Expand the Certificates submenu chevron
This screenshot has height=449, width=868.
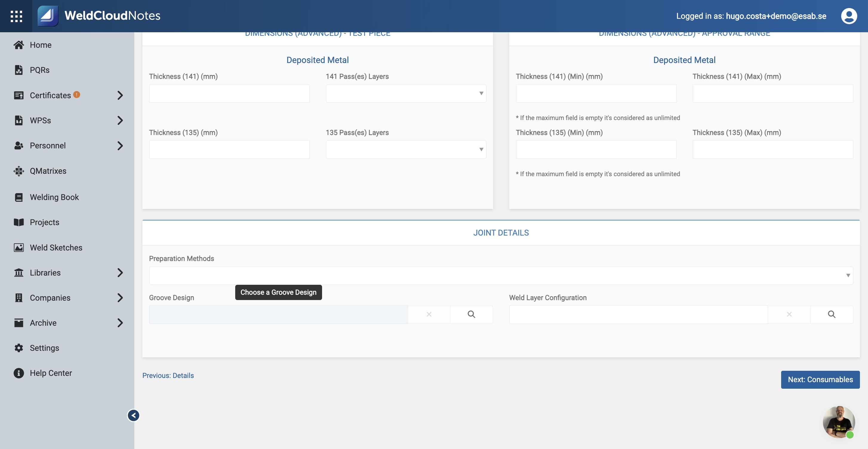tap(120, 96)
